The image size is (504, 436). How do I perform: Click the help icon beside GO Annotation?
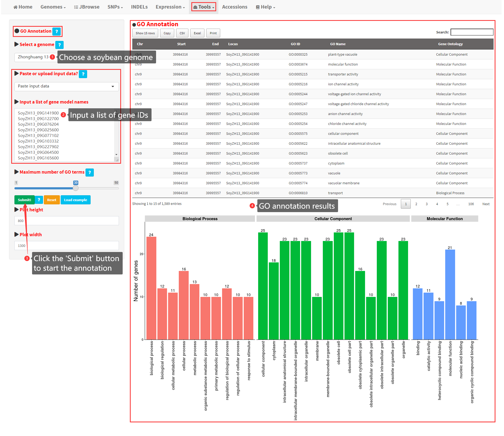coord(56,32)
